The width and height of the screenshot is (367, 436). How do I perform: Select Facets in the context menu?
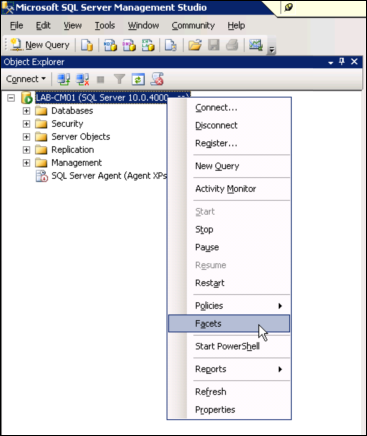(x=229, y=323)
